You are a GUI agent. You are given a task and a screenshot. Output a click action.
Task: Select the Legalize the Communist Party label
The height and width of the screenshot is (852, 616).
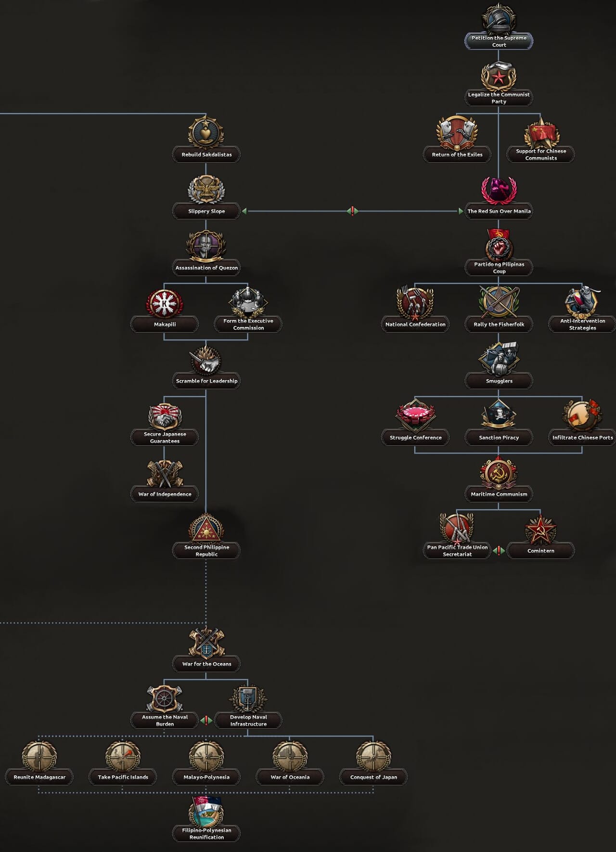[499, 98]
